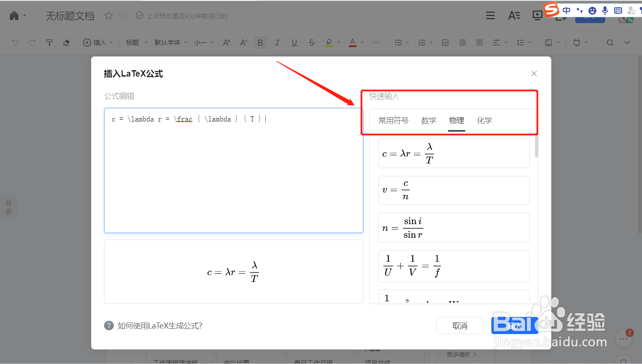The width and height of the screenshot is (642, 364).
Task: Expand the highlight color dropdown arrow
Action: point(339,42)
